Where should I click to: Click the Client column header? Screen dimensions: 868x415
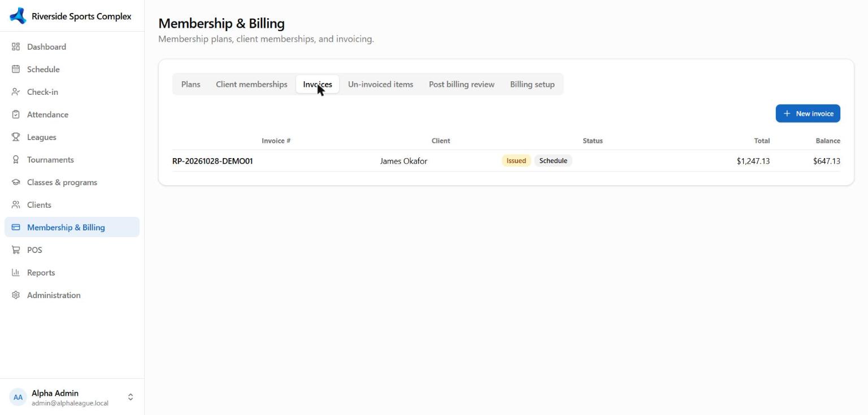point(441,141)
